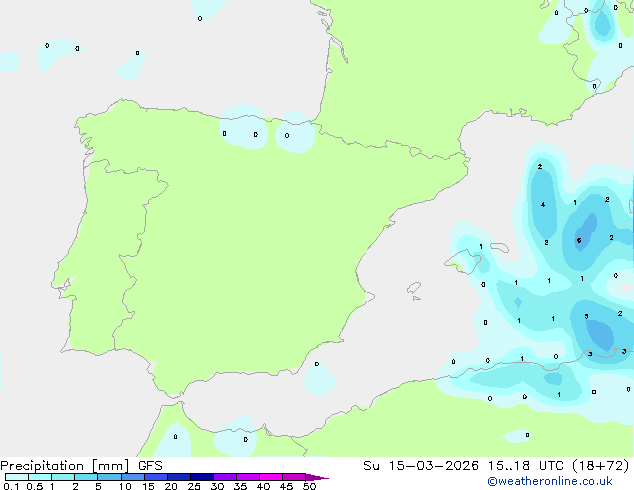Click the "(18+72)" forecast offset text
Screen dimensions: 634x490
[601, 466]
